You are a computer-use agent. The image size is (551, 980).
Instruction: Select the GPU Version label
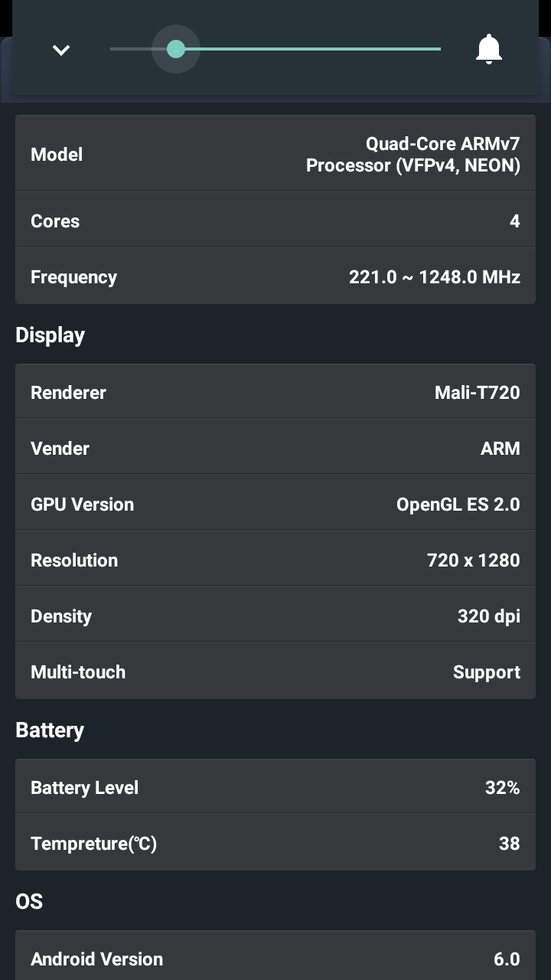[82, 505]
